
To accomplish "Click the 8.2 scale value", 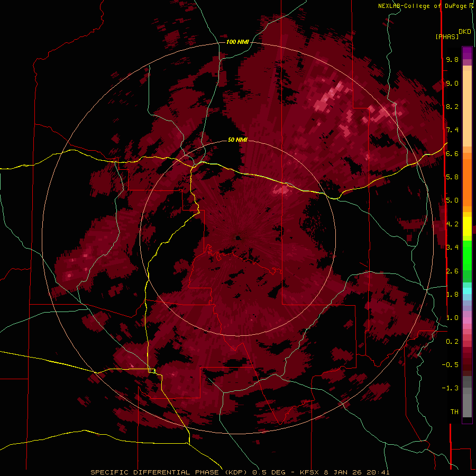I will [x=452, y=106].
